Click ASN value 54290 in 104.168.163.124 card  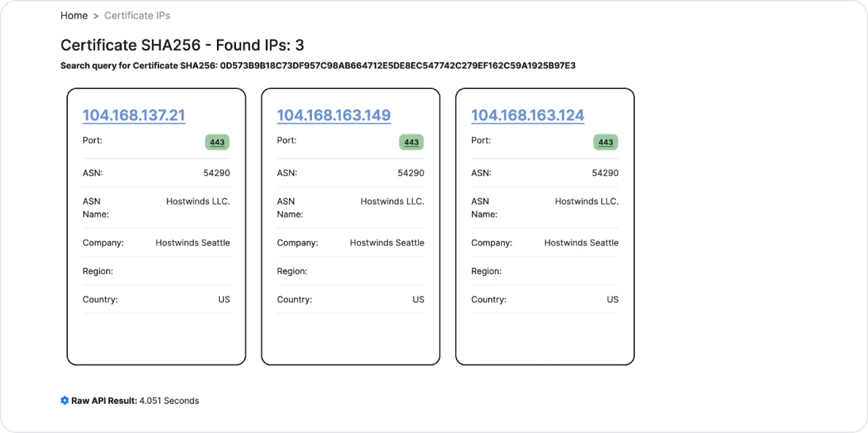[605, 173]
